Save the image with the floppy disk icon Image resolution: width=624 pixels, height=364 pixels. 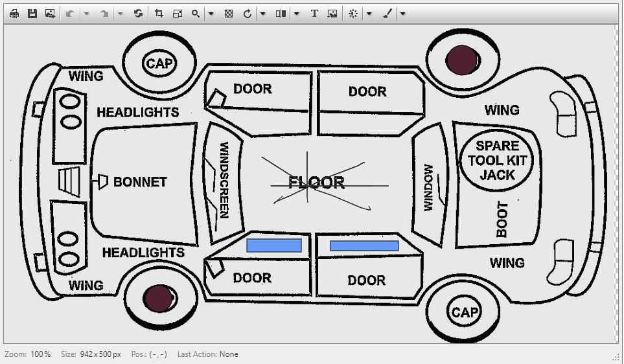[x=32, y=14]
